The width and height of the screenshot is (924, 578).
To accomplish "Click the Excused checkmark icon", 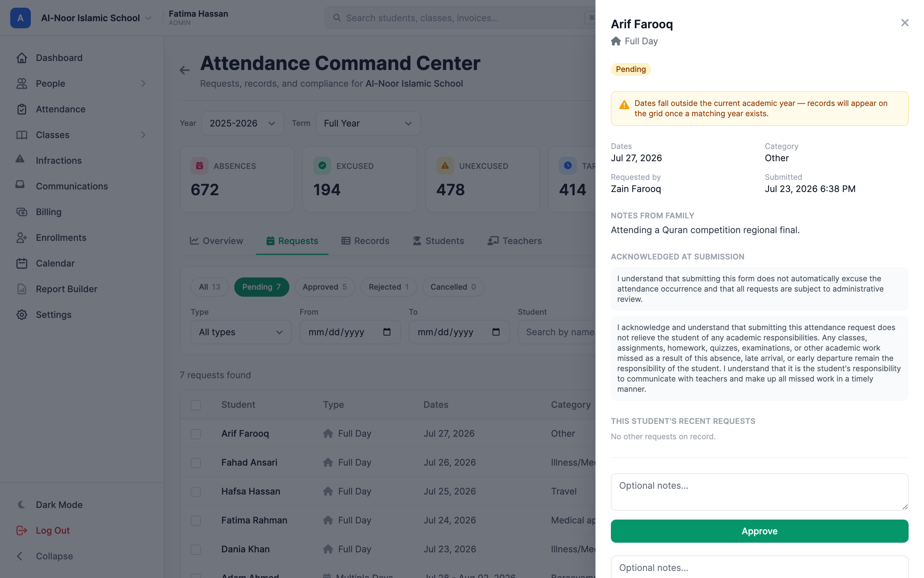I will (x=322, y=165).
